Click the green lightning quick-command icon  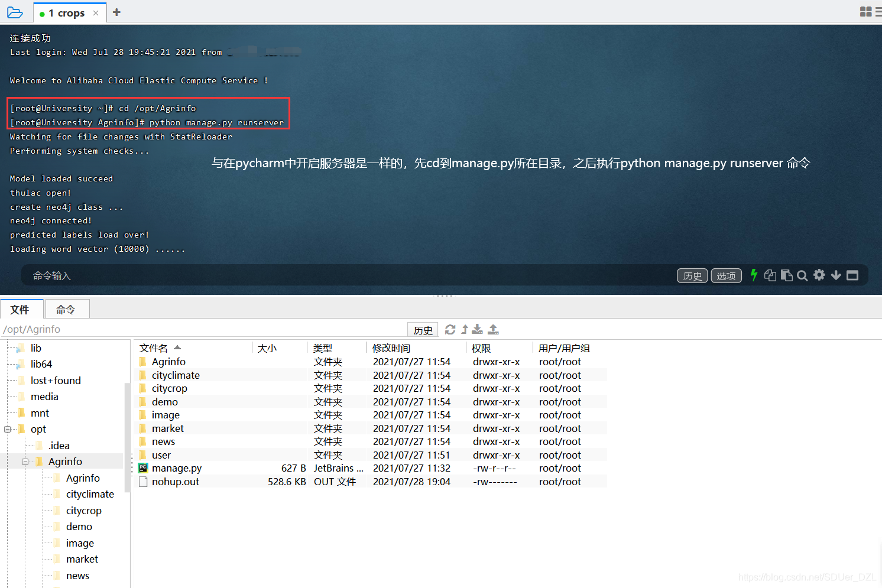click(754, 275)
